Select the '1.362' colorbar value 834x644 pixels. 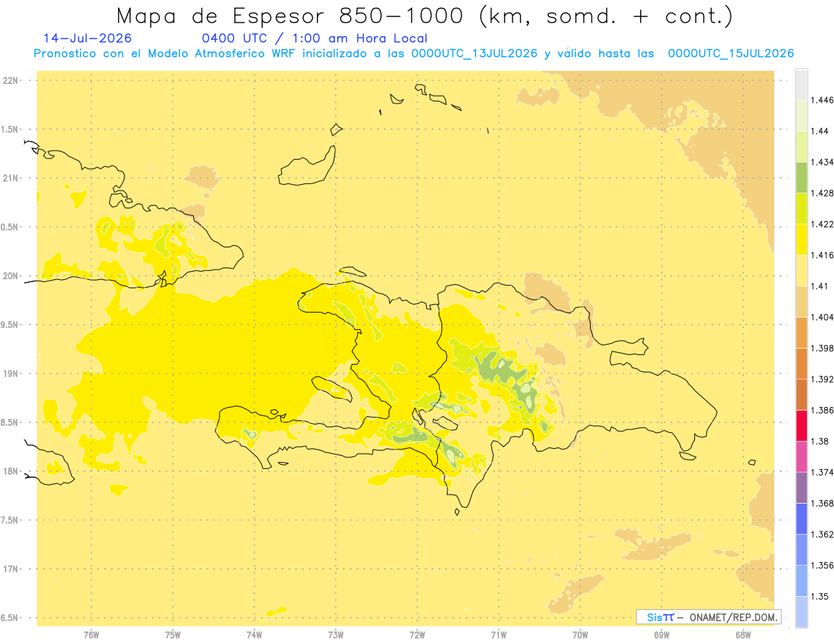click(821, 534)
